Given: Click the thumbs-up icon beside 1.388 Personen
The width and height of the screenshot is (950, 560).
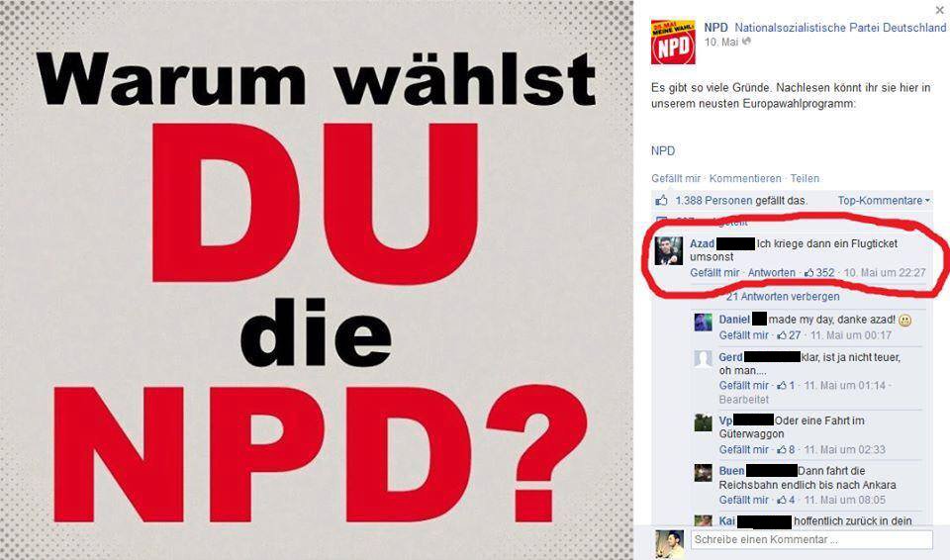Looking at the screenshot, I should 661,201.
